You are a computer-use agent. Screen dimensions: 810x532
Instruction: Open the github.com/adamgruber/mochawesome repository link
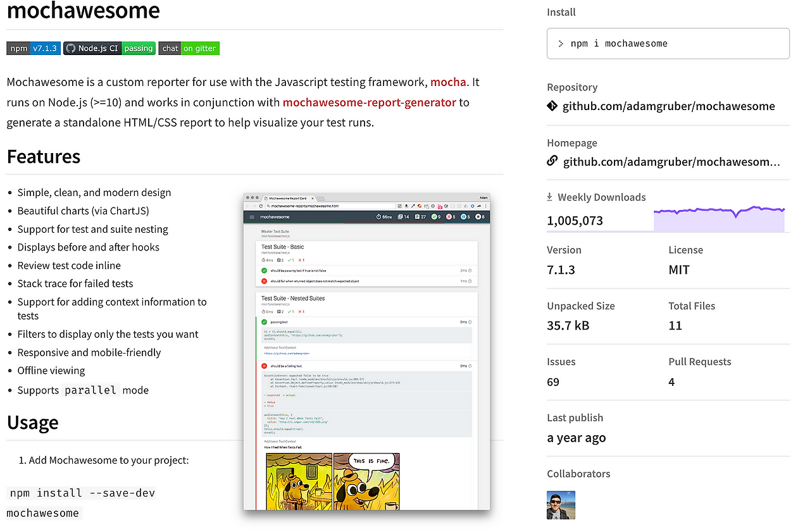click(x=669, y=106)
